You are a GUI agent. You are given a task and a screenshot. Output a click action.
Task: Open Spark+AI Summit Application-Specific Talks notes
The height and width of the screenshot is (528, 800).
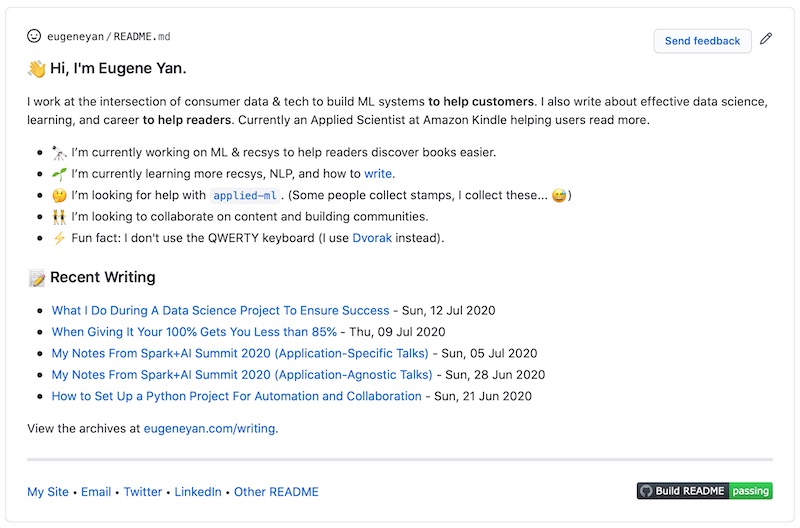click(240, 353)
